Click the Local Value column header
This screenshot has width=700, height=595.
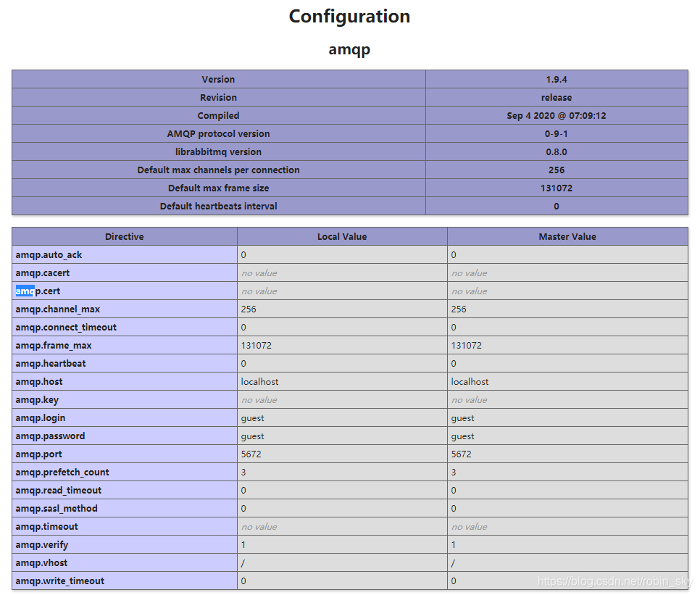341,236
